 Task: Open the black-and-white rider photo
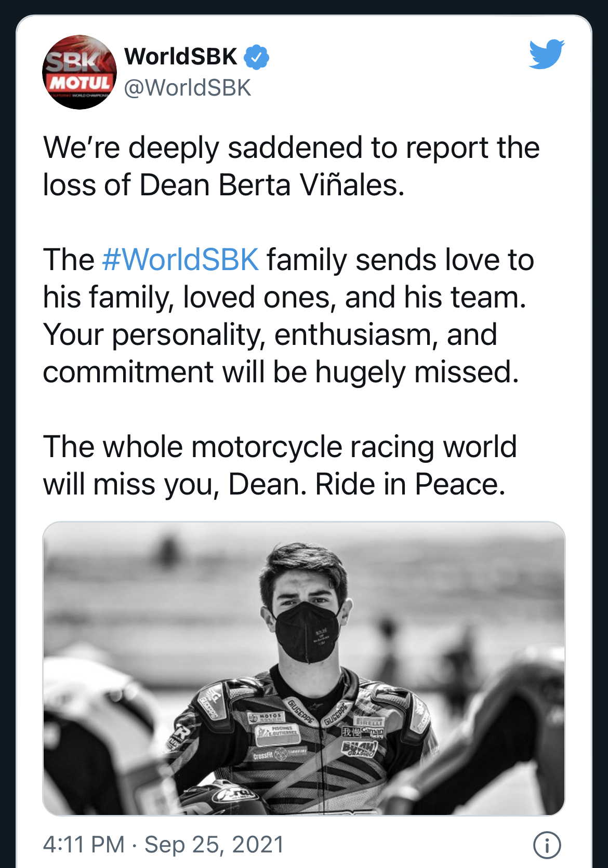click(x=303, y=668)
